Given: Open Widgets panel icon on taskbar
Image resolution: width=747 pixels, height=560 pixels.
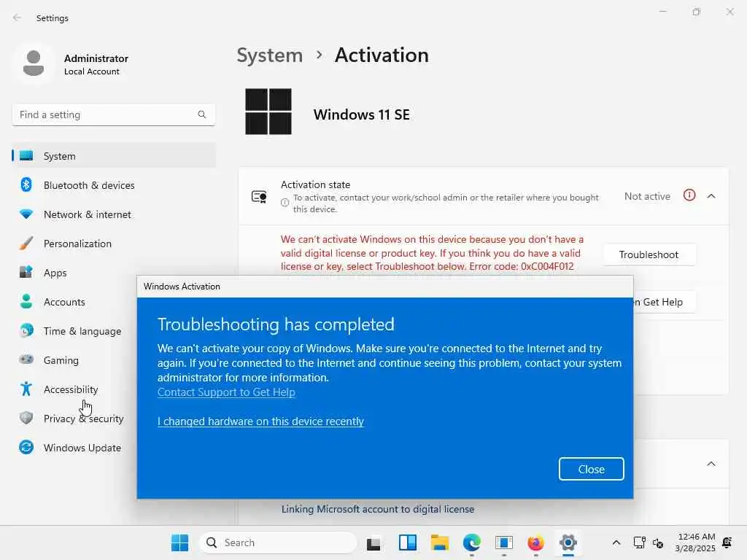Looking at the screenshot, I should point(407,542).
